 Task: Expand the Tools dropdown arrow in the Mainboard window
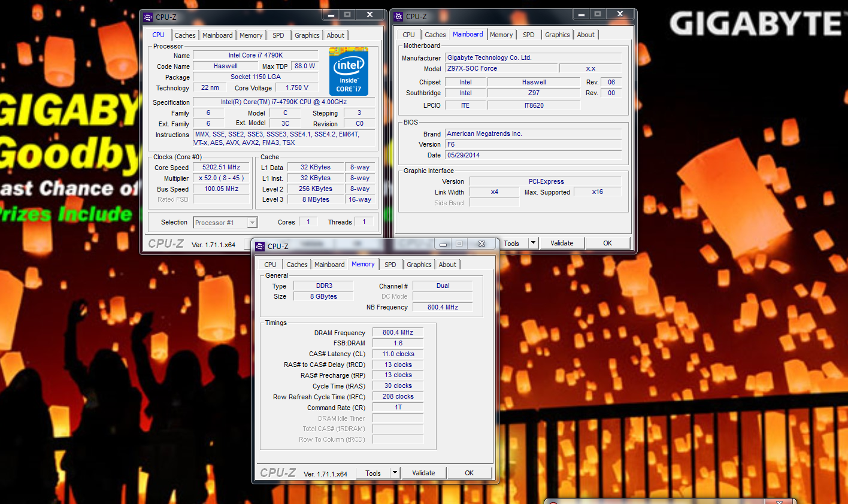[533, 243]
